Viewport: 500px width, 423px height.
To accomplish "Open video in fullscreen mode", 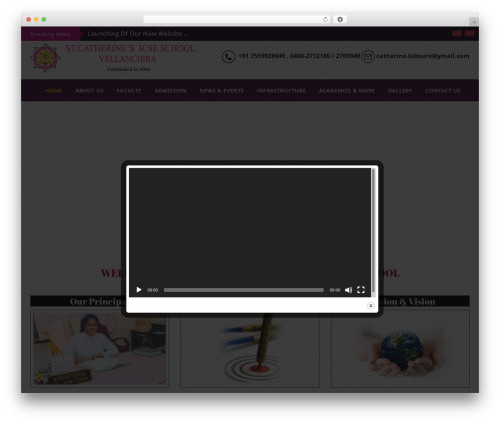I will click(x=361, y=290).
